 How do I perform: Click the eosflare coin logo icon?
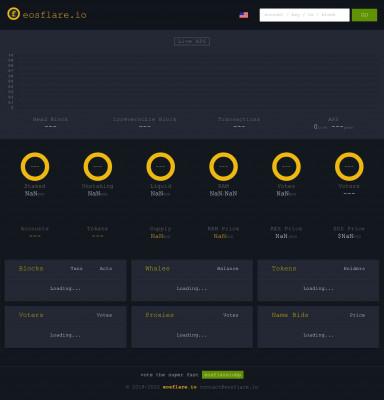tap(14, 14)
